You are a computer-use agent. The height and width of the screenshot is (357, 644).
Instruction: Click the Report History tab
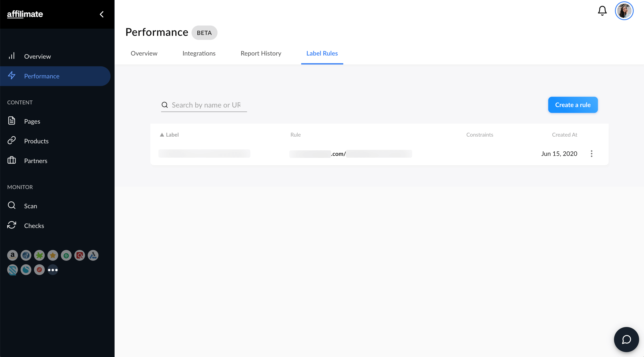pos(261,53)
